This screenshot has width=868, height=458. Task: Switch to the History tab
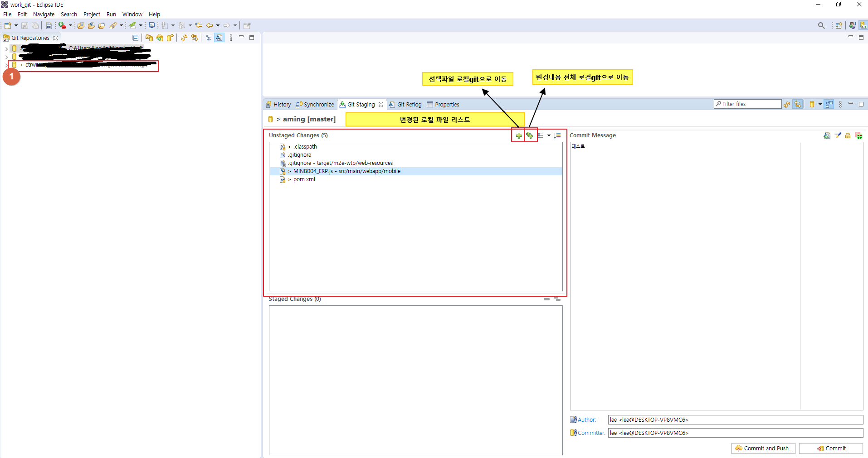[x=281, y=104]
